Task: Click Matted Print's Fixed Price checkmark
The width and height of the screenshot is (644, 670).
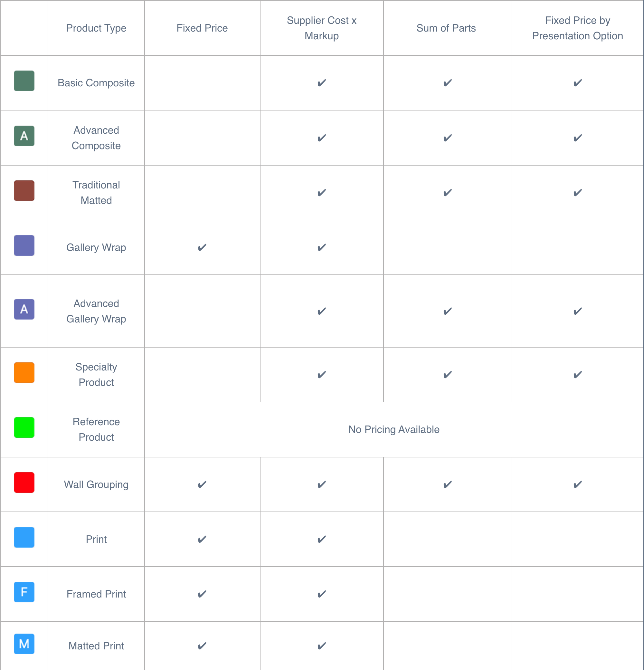Action: (202, 646)
